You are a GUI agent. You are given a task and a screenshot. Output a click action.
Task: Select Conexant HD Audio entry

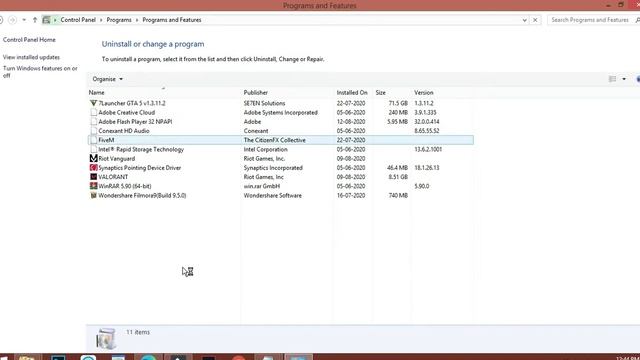[x=124, y=131]
